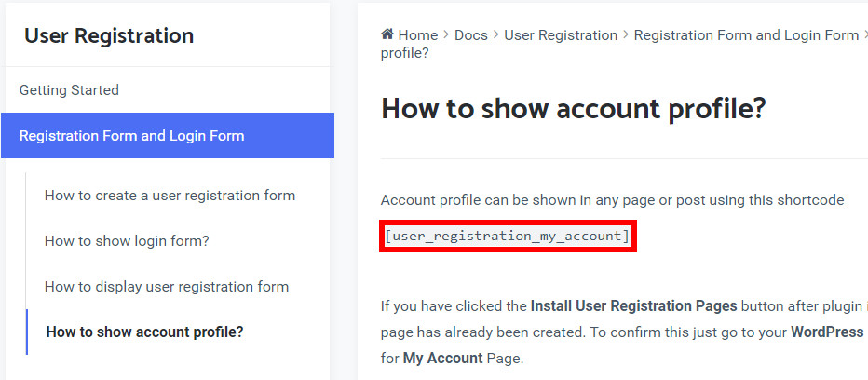
Task: Open How to create a user registration form
Action: (170, 196)
